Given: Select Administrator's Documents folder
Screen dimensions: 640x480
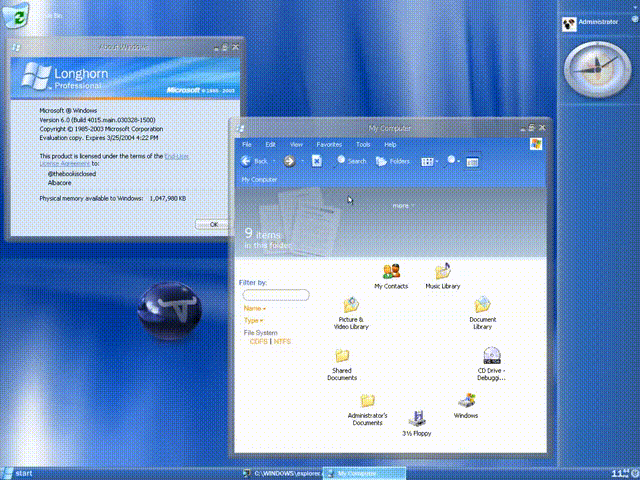Looking at the screenshot, I should [x=367, y=410].
